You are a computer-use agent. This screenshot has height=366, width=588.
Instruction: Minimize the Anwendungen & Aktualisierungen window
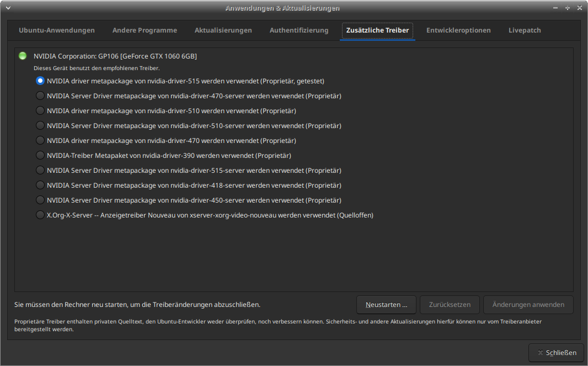pyautogui.click(x=555, y=8)
